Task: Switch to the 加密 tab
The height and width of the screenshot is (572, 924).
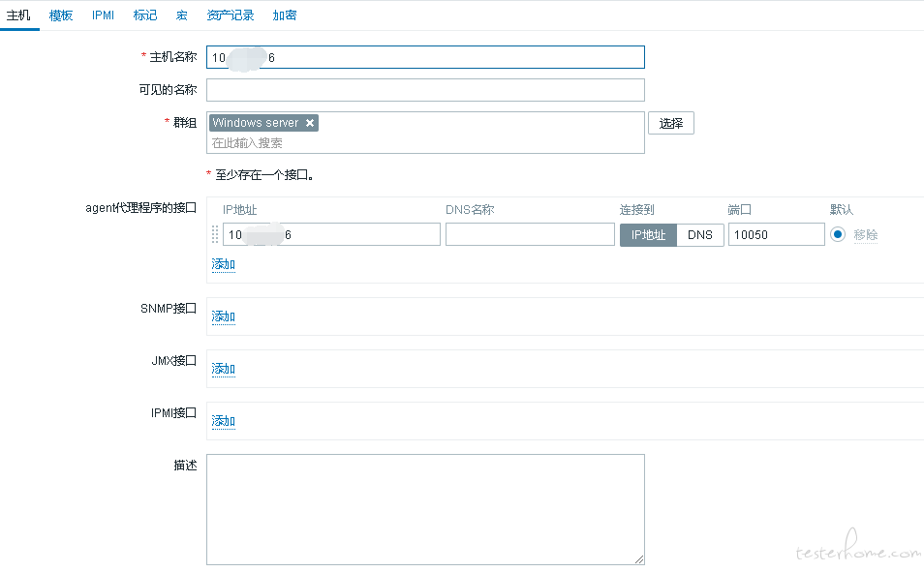Action: coord(285,15)
